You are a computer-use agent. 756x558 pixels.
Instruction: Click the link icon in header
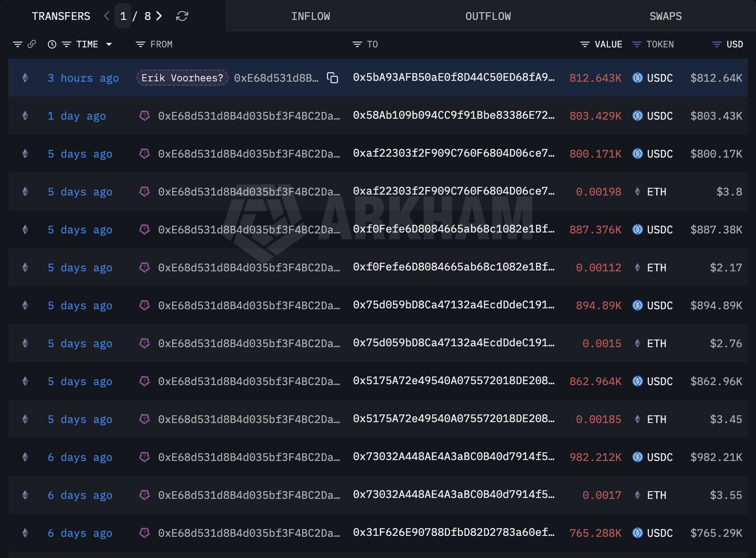point(32,44)
